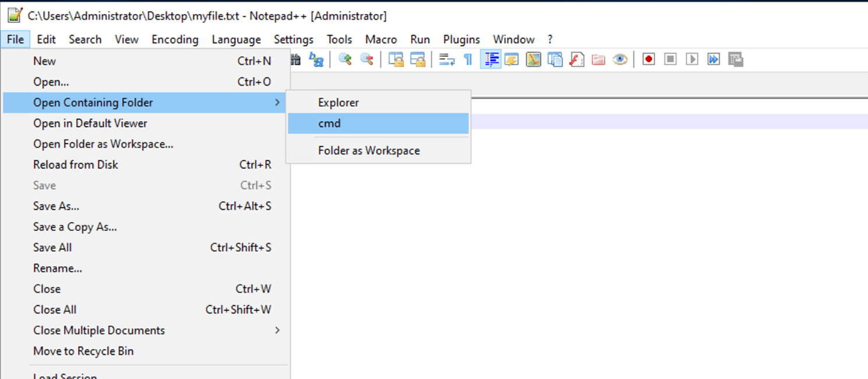Open containing folder in cmd
The width and height of the screenshot is (868, 379).
coord(329,123)
